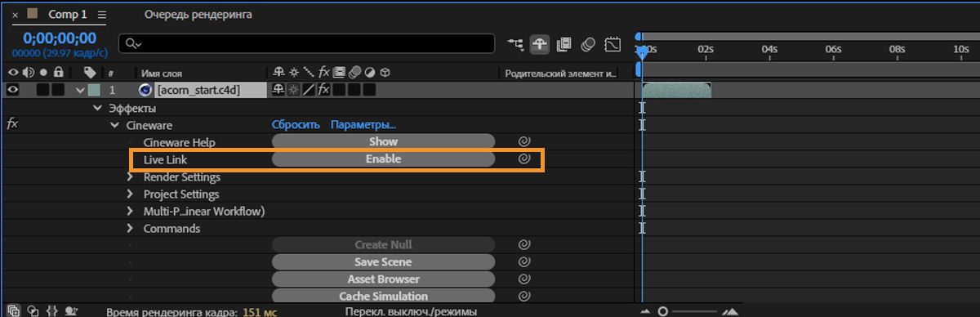Collapse the Cineware effect properties
Screen dimensions: 980x317
tap(114, 125)
